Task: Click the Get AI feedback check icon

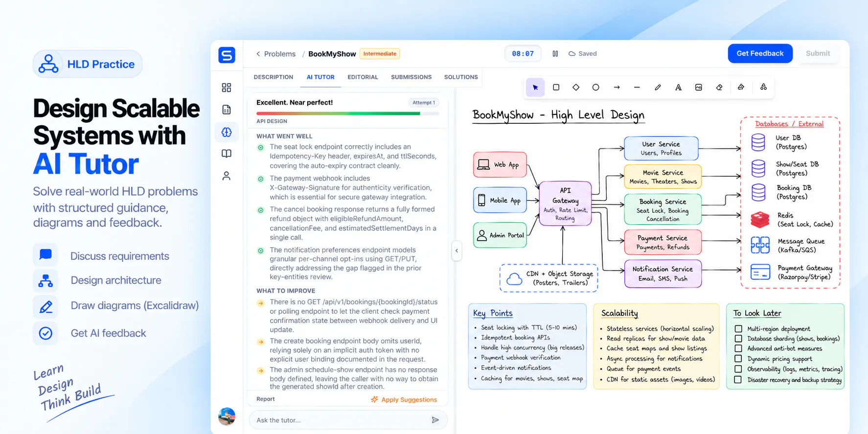Action: pyautogui.click(x=46, y=333)
